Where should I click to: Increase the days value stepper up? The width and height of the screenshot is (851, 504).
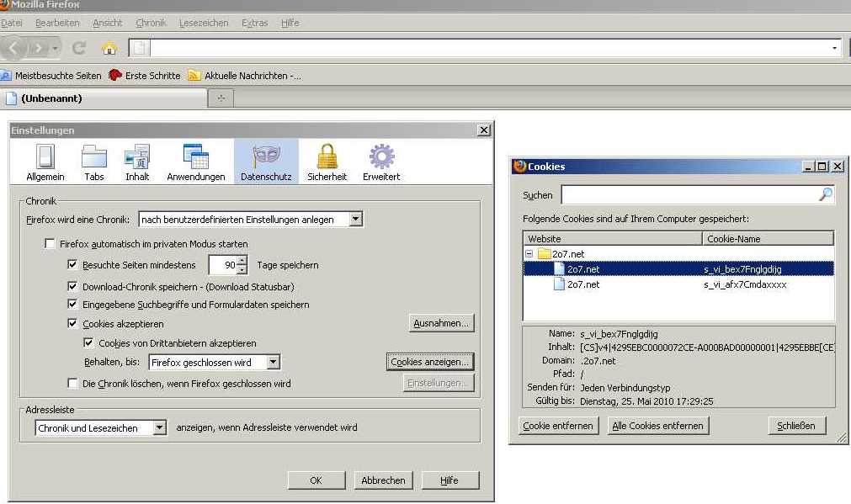[x=242, y=260]
